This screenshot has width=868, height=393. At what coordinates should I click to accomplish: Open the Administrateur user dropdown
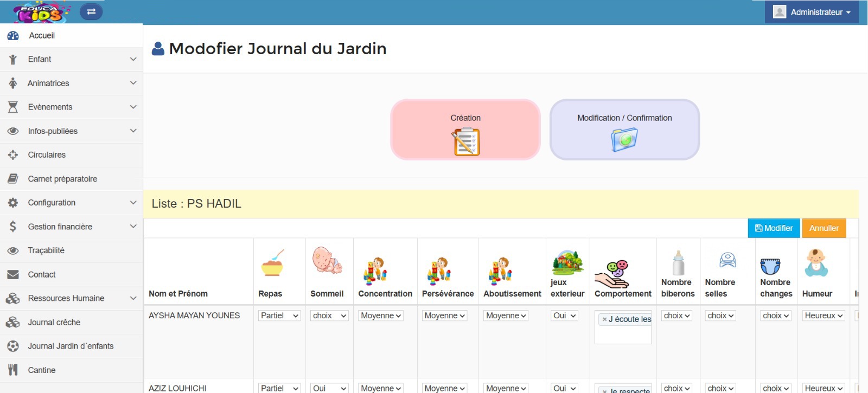[x=812, y=12]
